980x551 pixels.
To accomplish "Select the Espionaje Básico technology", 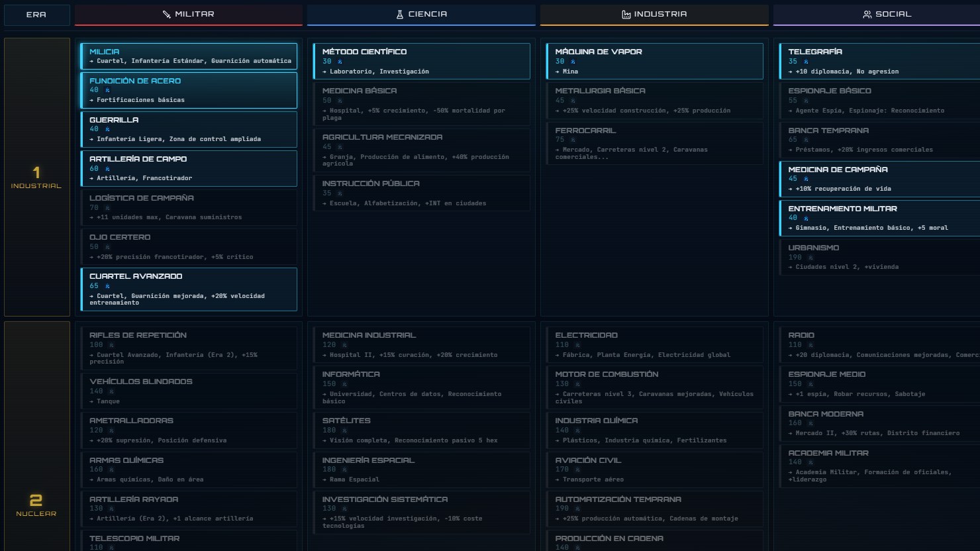I will pos(879,100).
